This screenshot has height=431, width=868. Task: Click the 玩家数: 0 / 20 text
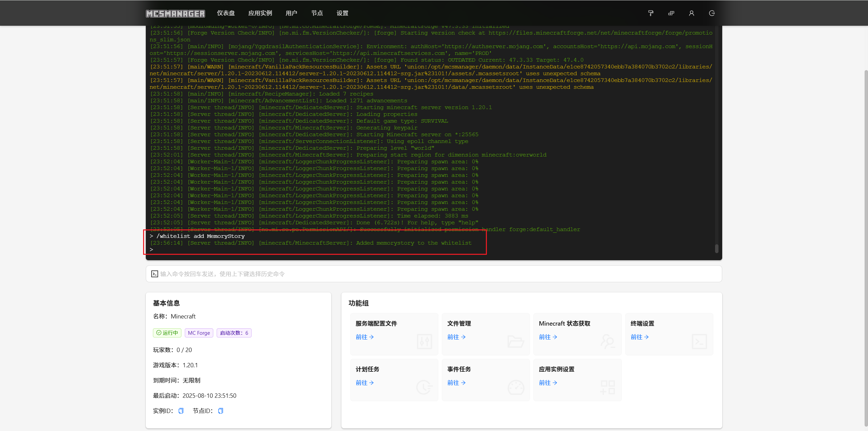[172, 350]
